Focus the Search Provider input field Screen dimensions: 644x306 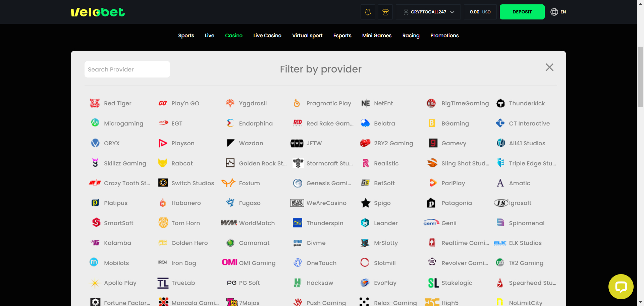click(x=127, y=69)
